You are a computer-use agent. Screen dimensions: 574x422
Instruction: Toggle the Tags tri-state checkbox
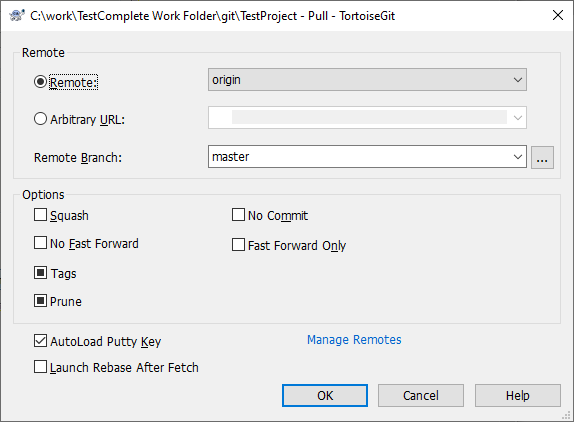click(x=40, y=273)
